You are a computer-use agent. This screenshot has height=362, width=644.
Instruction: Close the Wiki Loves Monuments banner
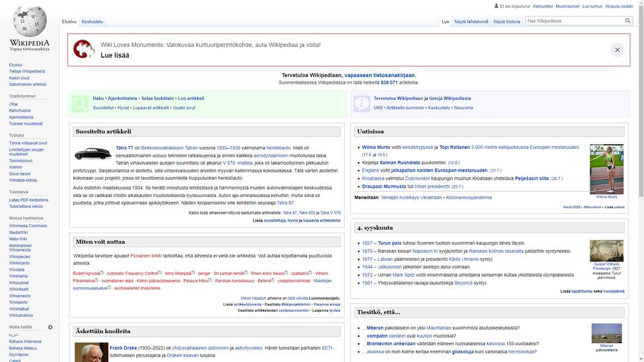[x=617, y=50]
